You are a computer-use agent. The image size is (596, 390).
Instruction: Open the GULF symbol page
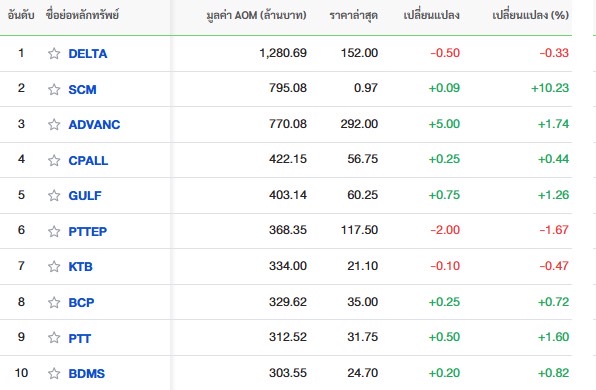[x=85, y=195]
